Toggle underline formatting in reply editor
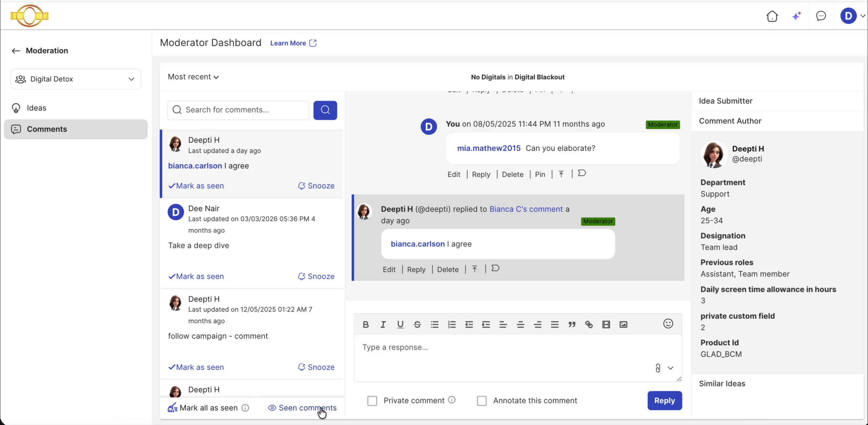868x425 pixels. [400, 324]
